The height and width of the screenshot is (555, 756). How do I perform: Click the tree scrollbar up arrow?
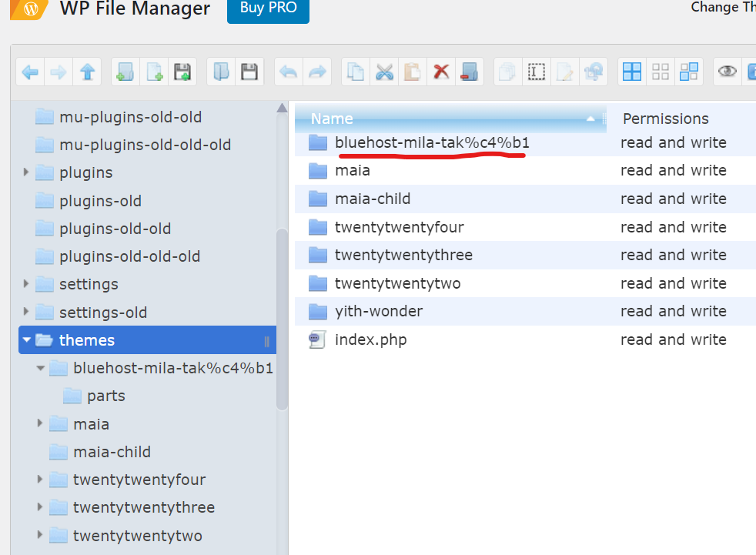tap(282, 108)
